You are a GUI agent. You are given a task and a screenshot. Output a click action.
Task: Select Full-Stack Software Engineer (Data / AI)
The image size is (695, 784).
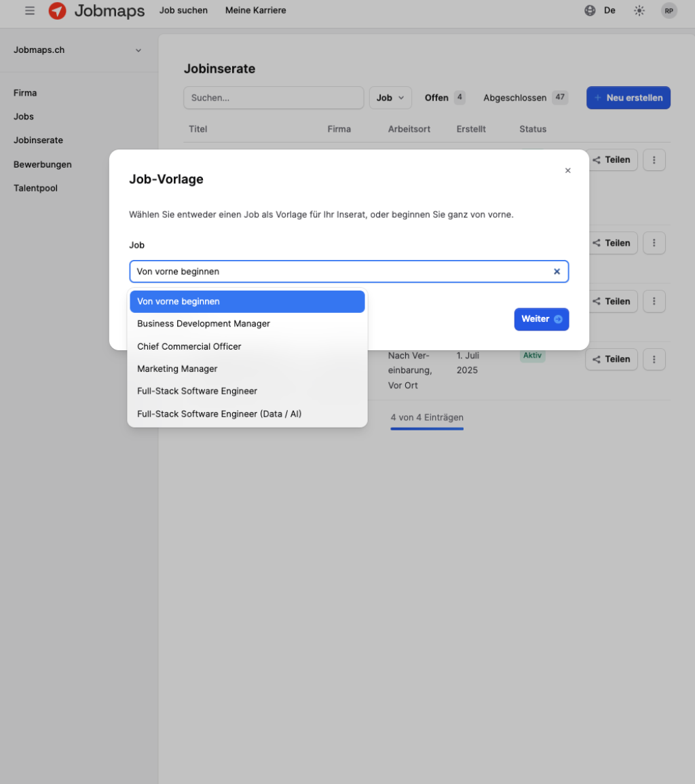(x=219, y=413)
